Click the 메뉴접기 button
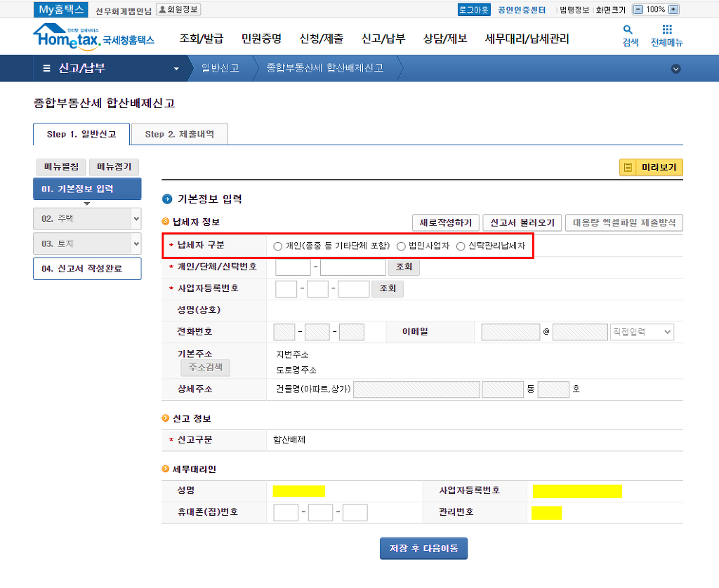 pyautogui.click(x=114, y=167)
